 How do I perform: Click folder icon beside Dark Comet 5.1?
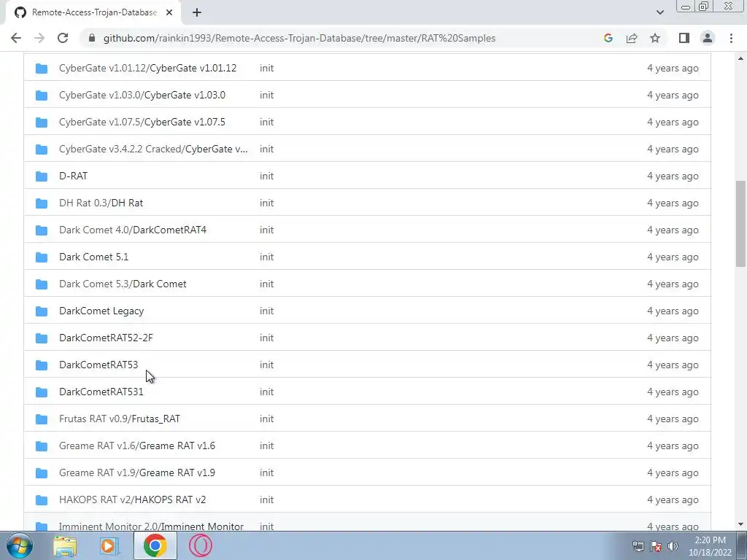pos(42,257)
